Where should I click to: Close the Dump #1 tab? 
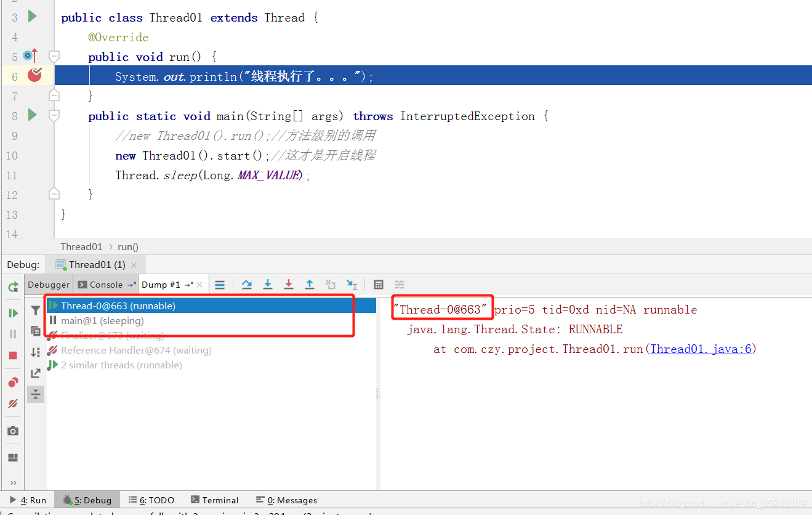pyautogui.click(x=199, y=285)
